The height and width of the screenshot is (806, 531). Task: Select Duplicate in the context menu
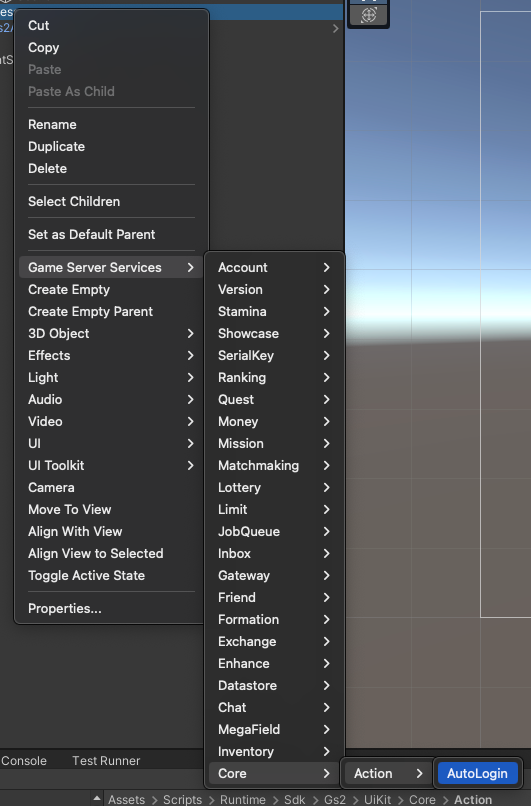(x=57, y=146)
